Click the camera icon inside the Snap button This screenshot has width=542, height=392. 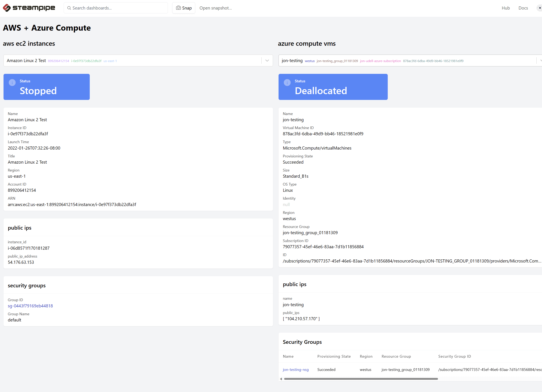178,8
